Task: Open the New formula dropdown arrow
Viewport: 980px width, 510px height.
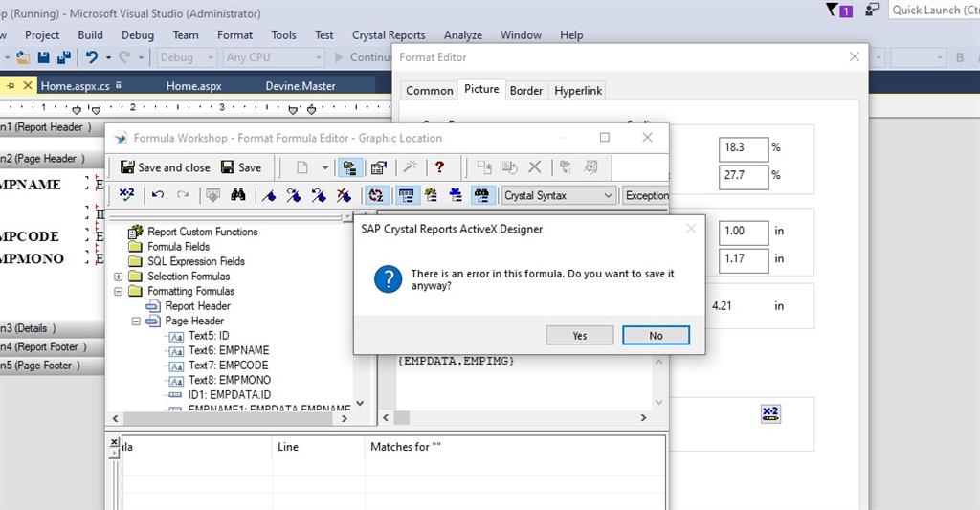Action: point(325,167)
